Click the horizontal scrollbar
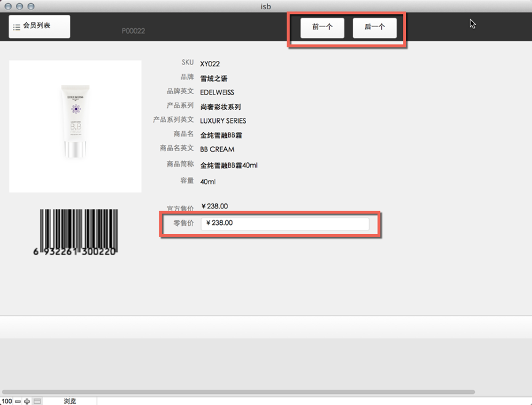Viewport: 532px width, 405px height. tap(238, 391)
